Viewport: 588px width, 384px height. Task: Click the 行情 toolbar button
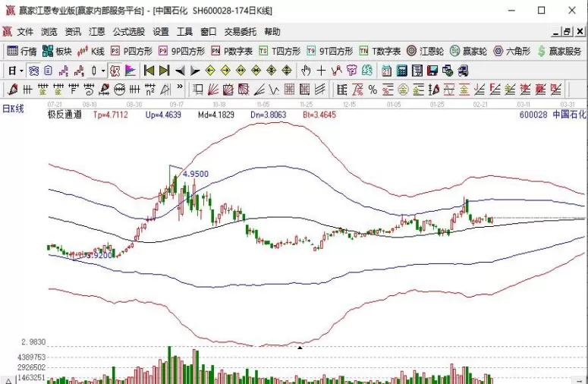point(22,51)
